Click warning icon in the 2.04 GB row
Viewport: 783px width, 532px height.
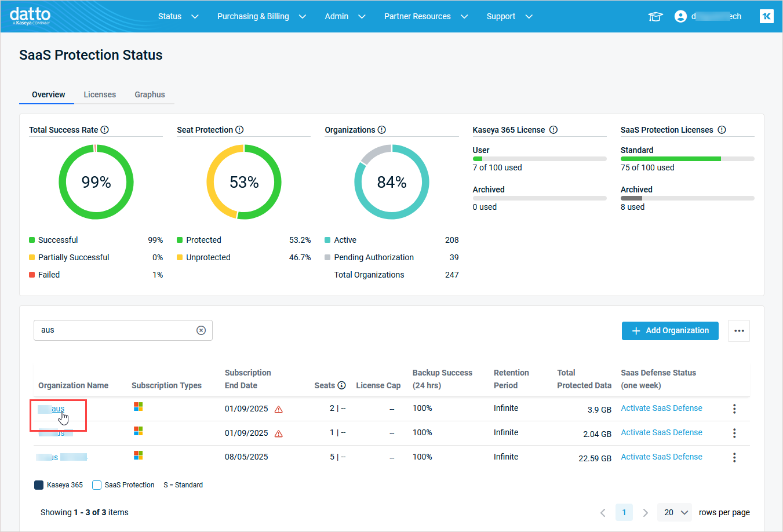[x=278, y=433]
